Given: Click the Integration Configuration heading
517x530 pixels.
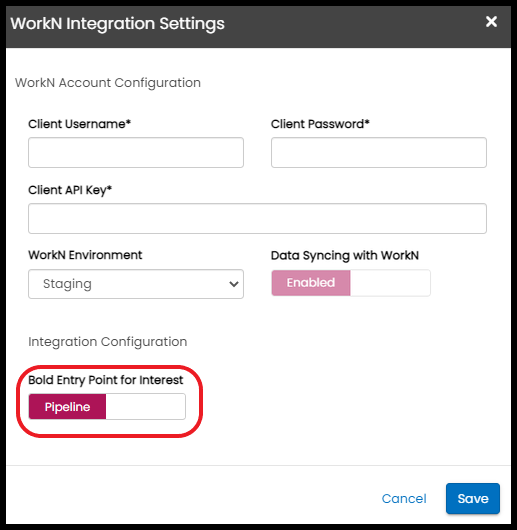Looking at the screenshot, I should [108, 342].
